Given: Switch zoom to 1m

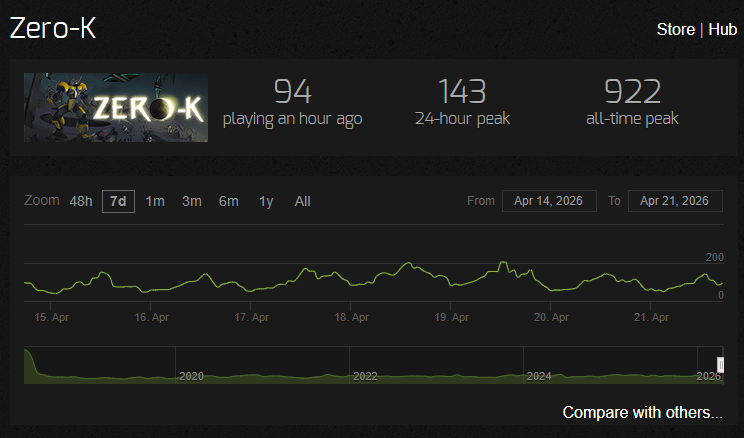Looking at the screenshot, I should click(x=155, y=201).
